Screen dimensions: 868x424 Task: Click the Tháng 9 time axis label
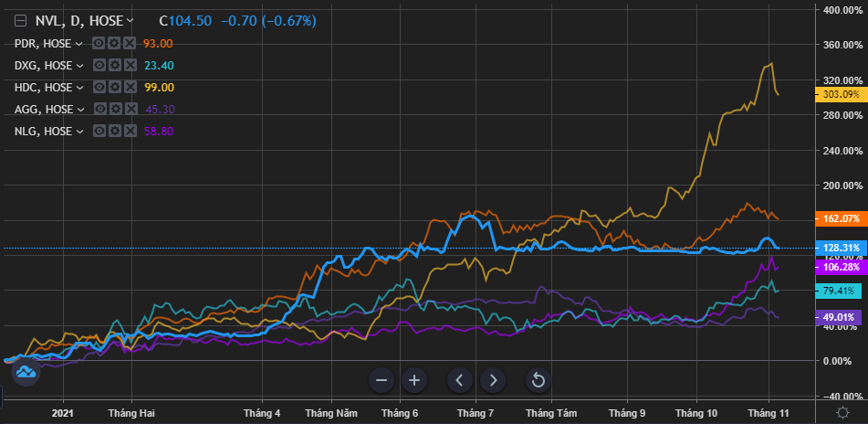click(x=627, y=413)
